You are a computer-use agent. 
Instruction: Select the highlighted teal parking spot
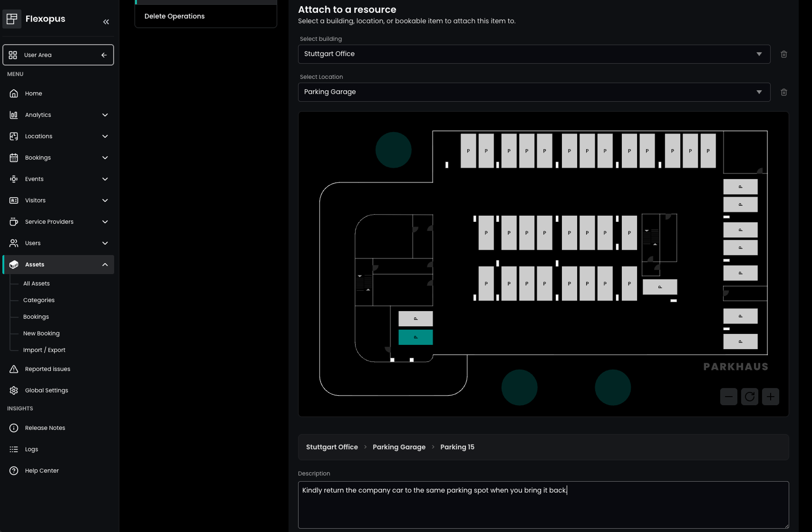pos(415,337)
